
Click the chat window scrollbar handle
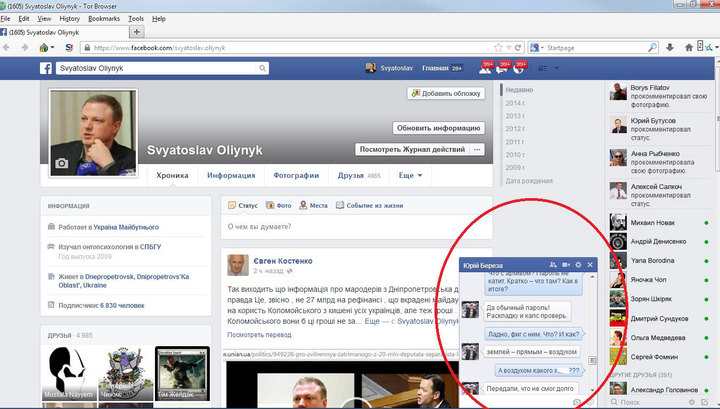click(x=590, y=359)
